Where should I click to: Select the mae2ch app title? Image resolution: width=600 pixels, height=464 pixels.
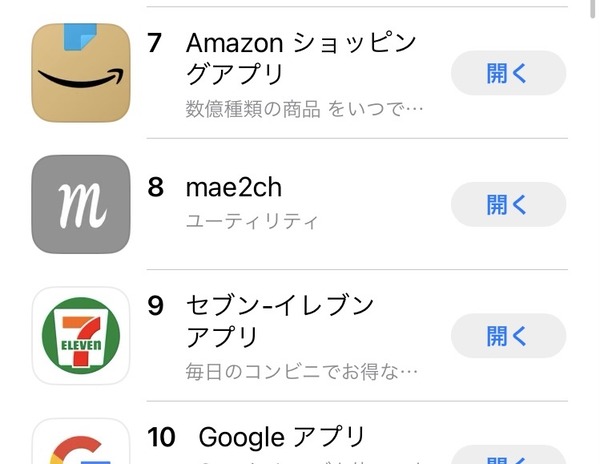pos(234,187)
